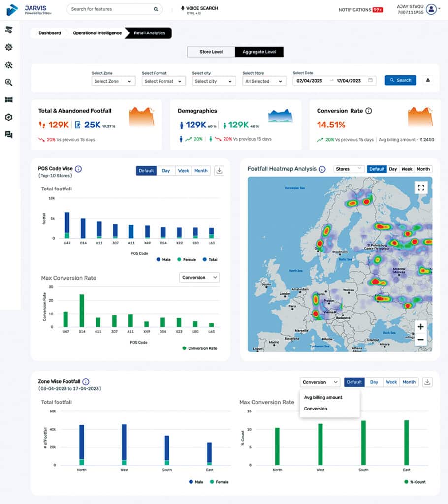Activate Voice Search from the top bar
The image size is (448, 504).
(199, 9)
